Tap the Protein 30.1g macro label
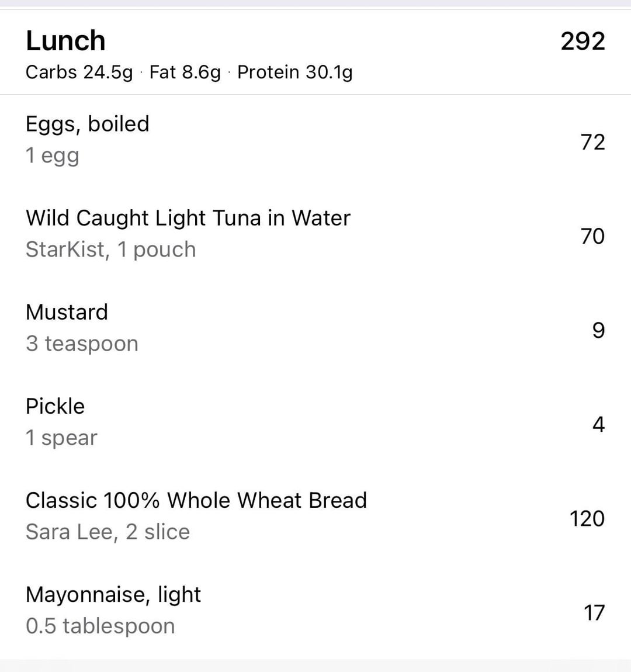This screenshot has height=672, width=631. click(x=295, y=72)
